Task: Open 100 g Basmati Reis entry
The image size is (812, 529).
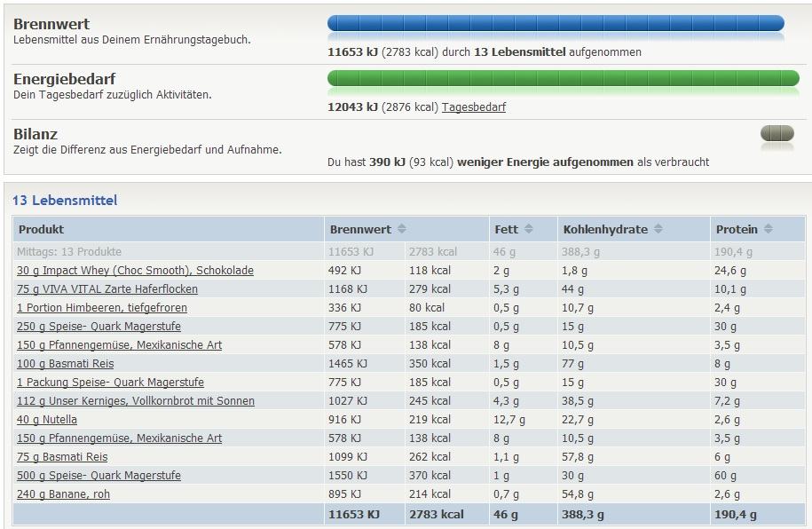Action: [66, 364]
